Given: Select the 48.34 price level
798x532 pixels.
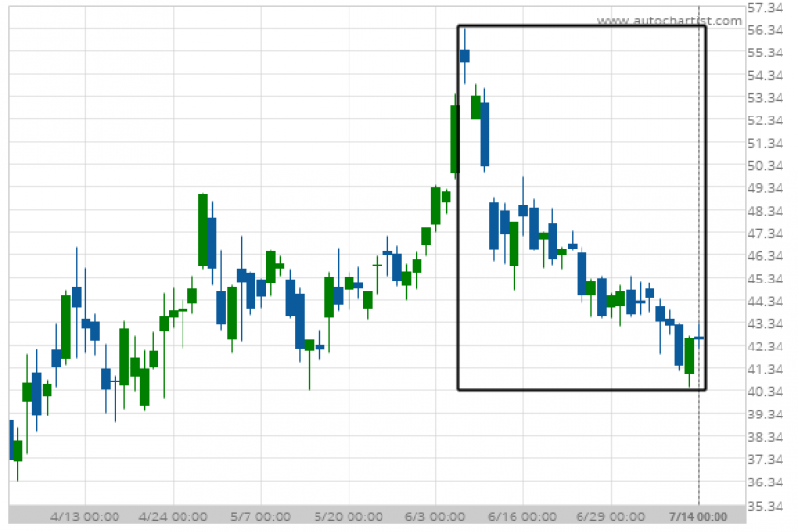Looking at the screenshot, I should pos(765,211).
